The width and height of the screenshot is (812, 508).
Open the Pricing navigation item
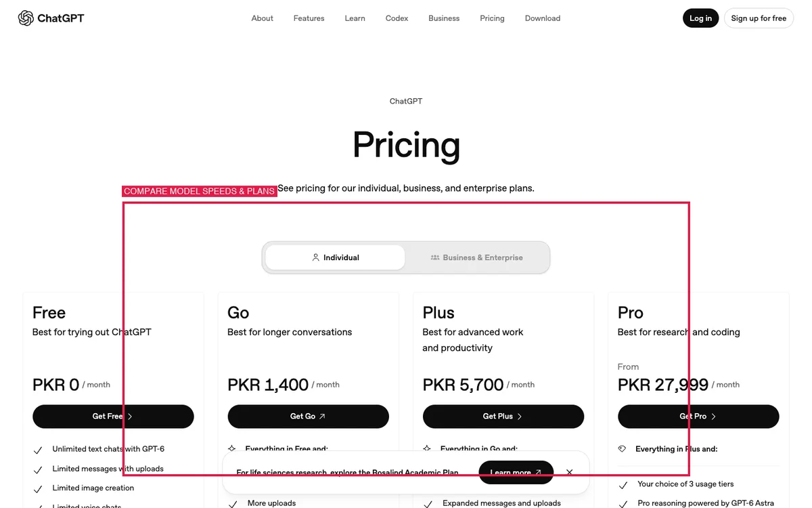pyautogui.click(x=492, y=18)
